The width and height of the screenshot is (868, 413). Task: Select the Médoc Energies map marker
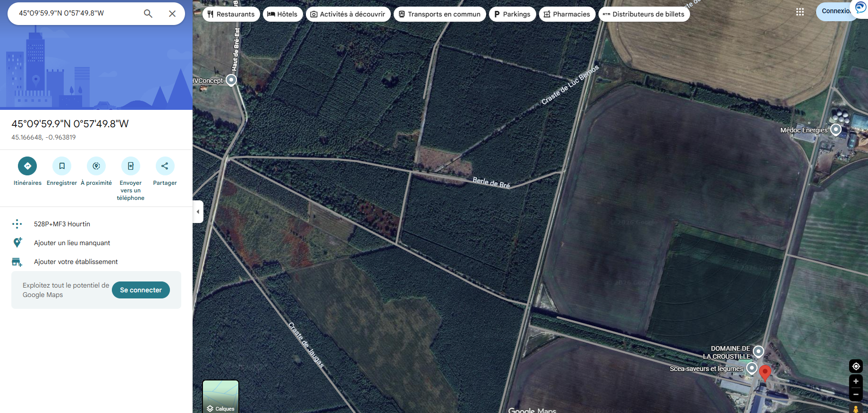835,129
